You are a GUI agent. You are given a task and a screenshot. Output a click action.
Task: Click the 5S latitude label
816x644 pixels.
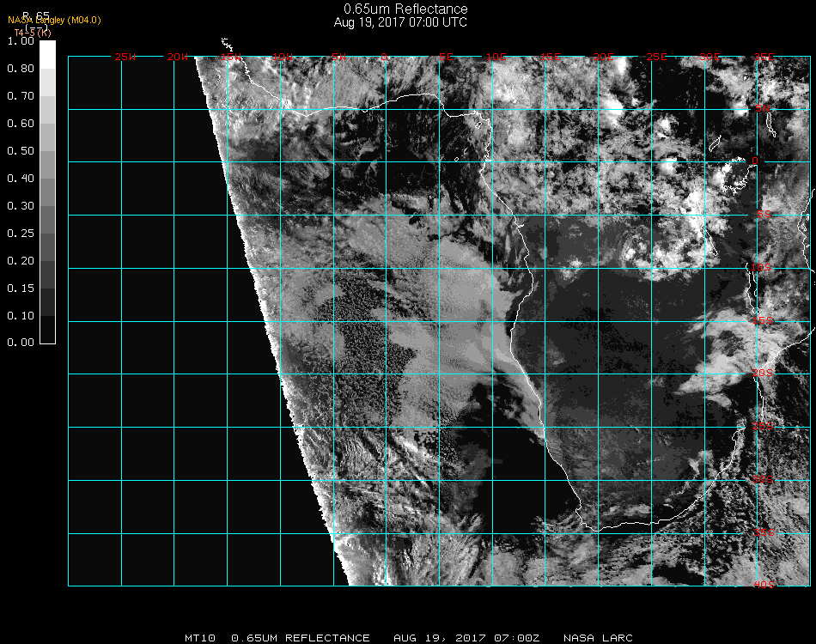pyautogui.click(x=764, y=215)
